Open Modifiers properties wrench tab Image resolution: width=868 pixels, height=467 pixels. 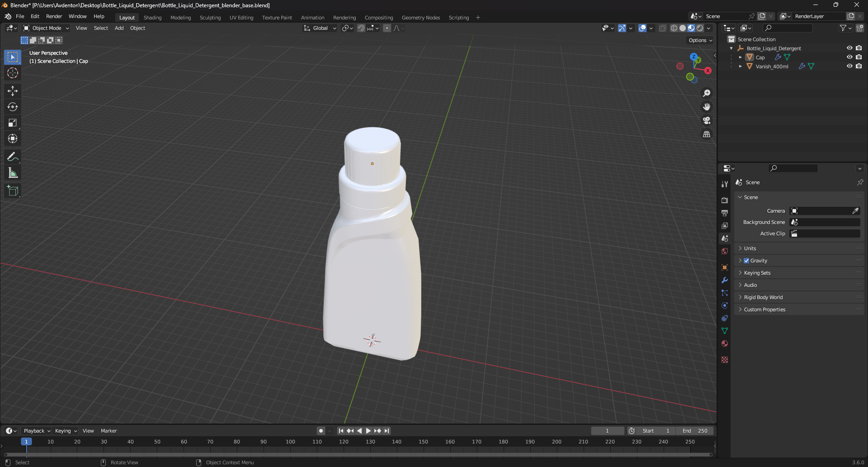tap(725, 280)
